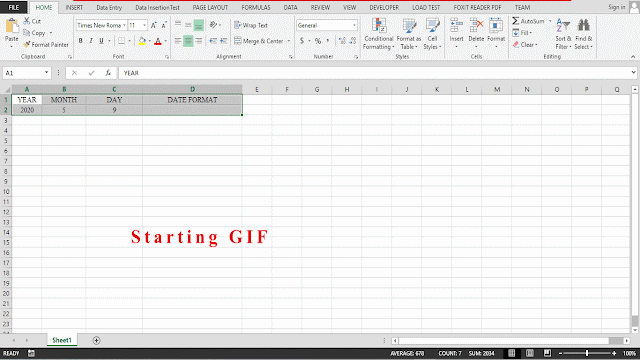Screen dimensions: 640x360
Task: Apply comma style number format
Action: coord(328,41)
